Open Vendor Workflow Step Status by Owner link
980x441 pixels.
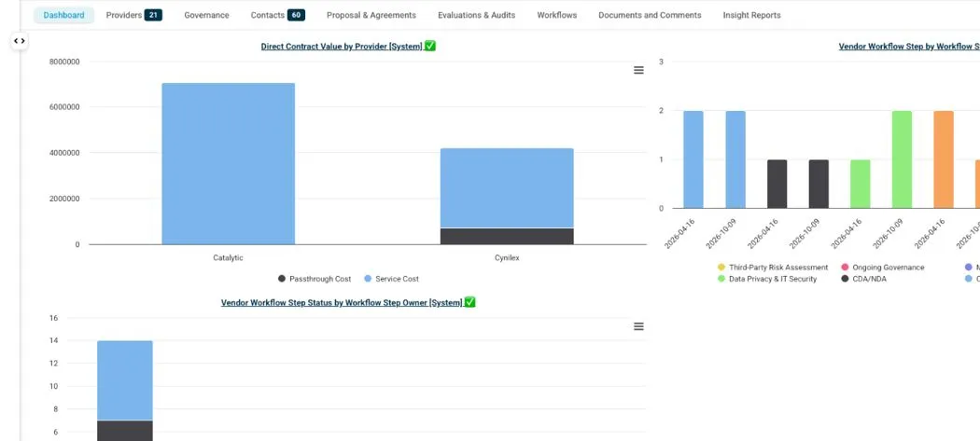[x=342, y=302]
